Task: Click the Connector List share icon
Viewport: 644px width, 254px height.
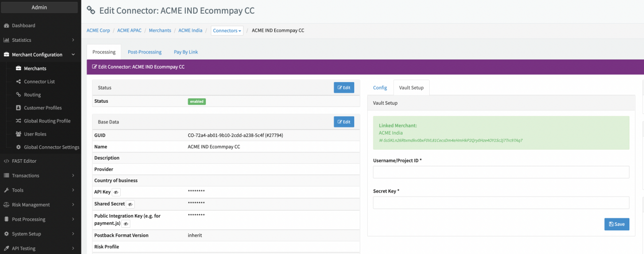Action: 19,82
